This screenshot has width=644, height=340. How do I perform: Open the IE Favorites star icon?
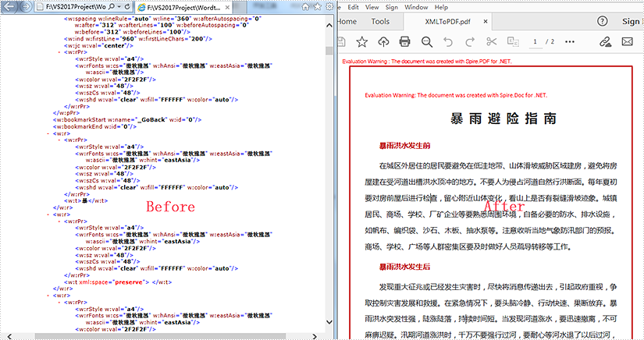[317, 7]
